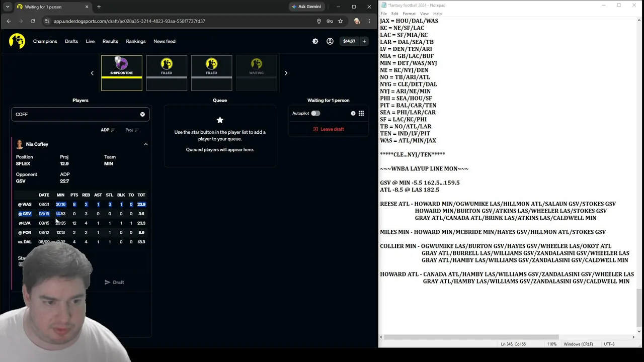Click the 'WAS = ATL/MIN/JAX' line in Notepad
This screenshot has width=644, height=362.
point(408,141)
